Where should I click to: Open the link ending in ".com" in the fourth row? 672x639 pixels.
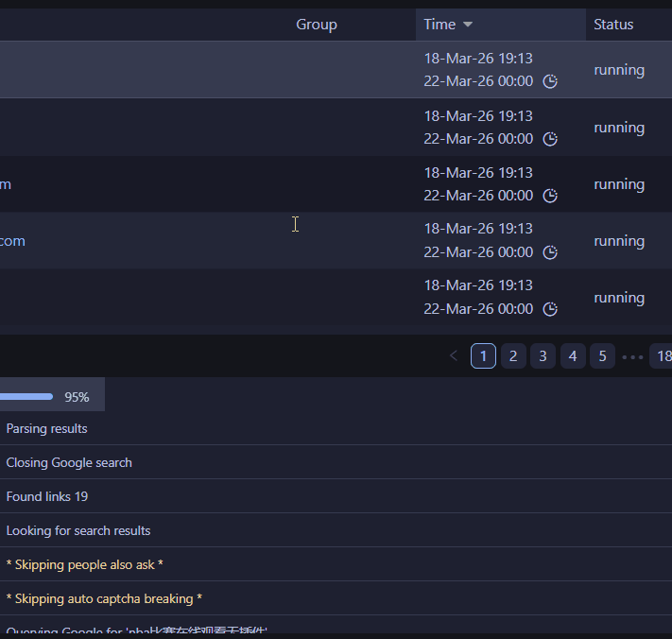coord(12,241)
